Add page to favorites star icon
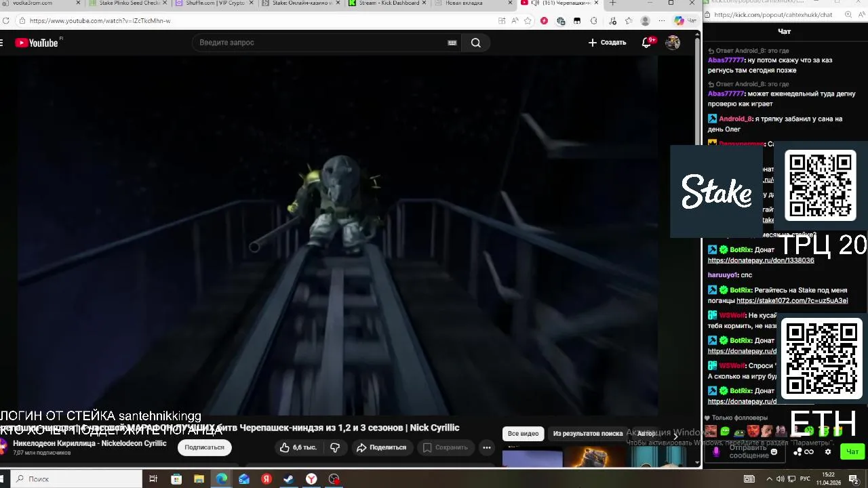 (x=528, y=21)
